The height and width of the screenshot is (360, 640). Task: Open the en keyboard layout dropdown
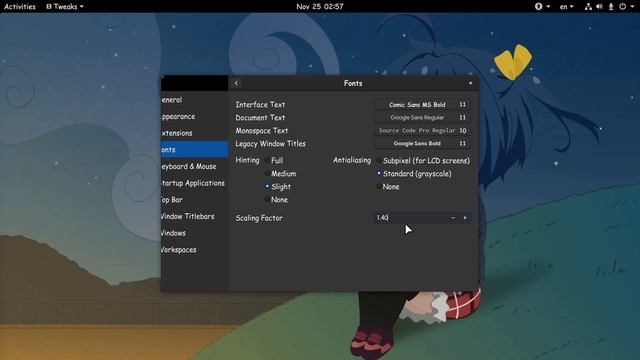click(x=567, y=7)
